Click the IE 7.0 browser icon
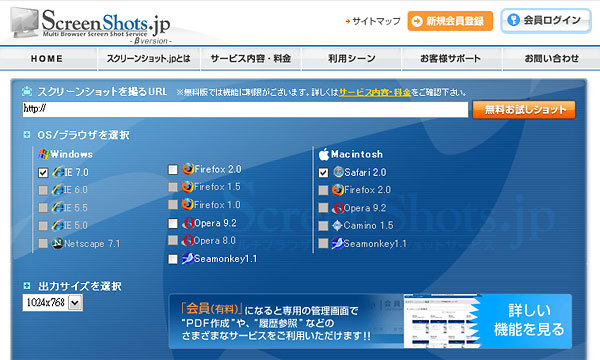This screenshot has height=360, width=600. coord(59,172)
